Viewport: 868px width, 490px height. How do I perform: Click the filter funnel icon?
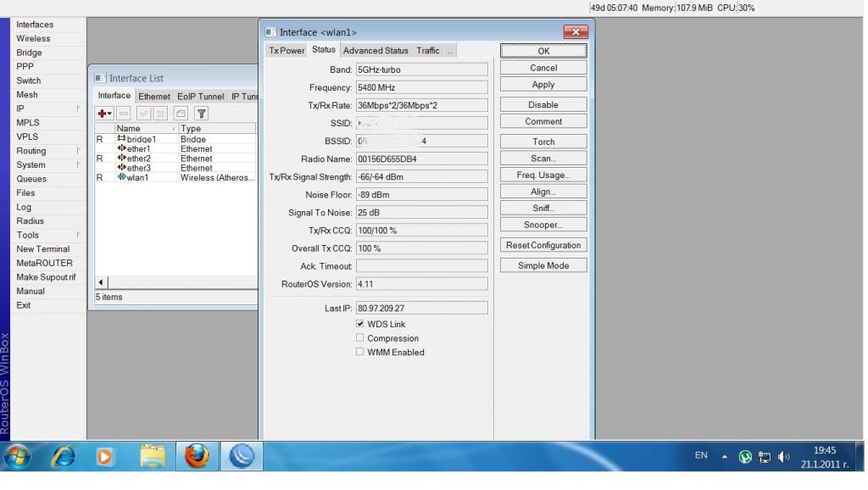pos(201,114)
